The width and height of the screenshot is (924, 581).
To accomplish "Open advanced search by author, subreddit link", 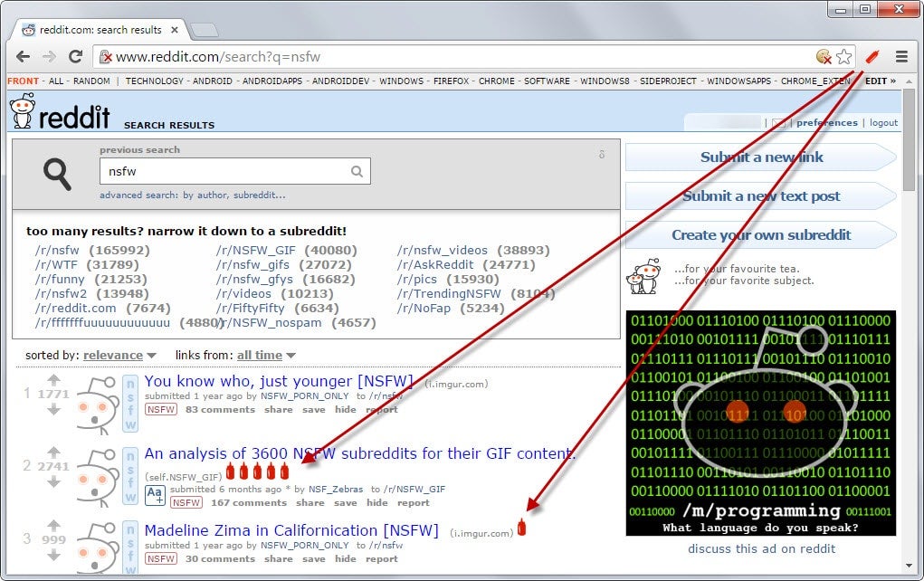I will (x=192, y=195).
